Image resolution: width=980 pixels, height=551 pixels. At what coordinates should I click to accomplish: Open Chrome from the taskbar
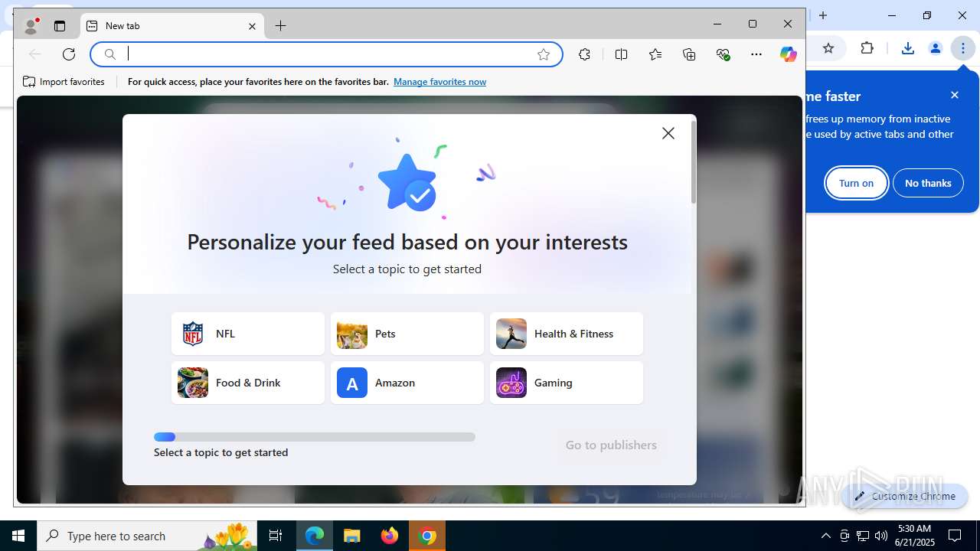click(427, 536)
